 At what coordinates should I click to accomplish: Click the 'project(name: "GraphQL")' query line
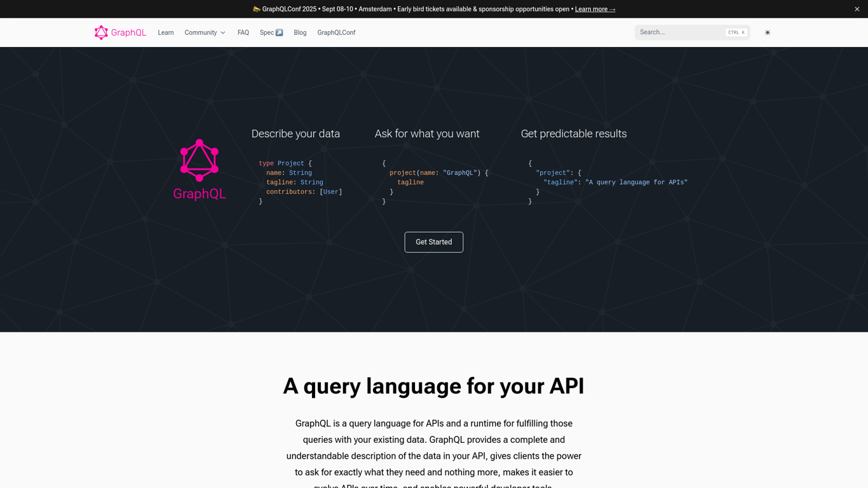coord(439,173)
